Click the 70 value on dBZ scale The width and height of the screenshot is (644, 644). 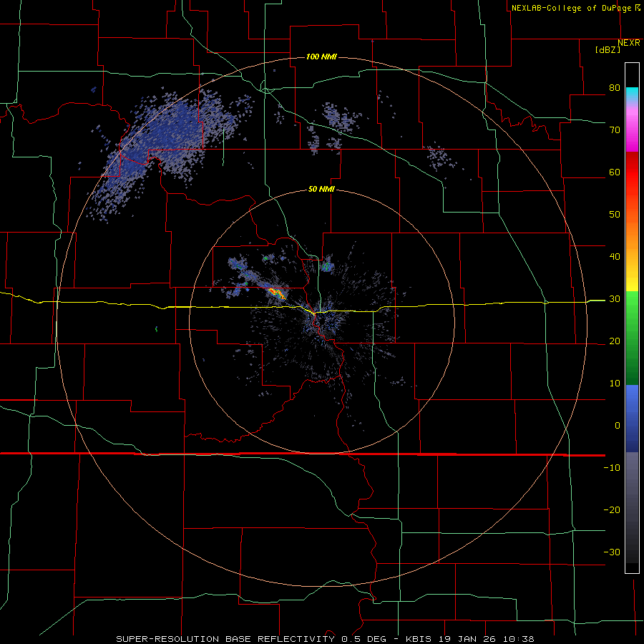point(615,130)
